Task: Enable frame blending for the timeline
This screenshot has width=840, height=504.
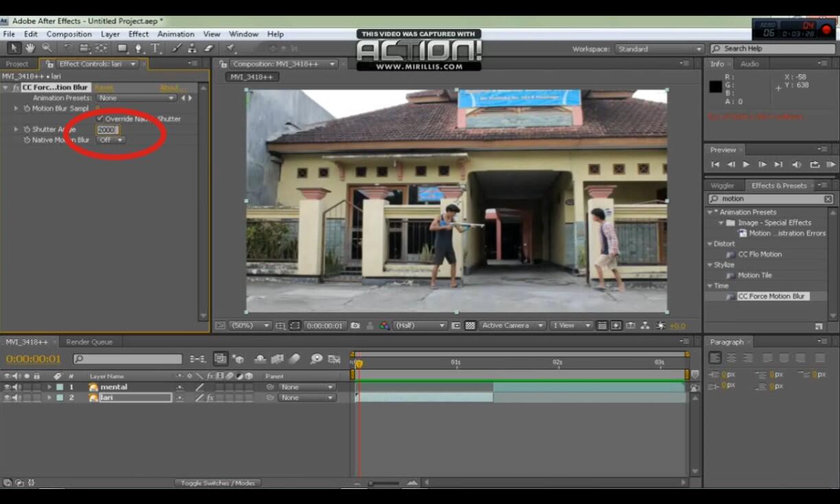Action: tap(277, 358)
